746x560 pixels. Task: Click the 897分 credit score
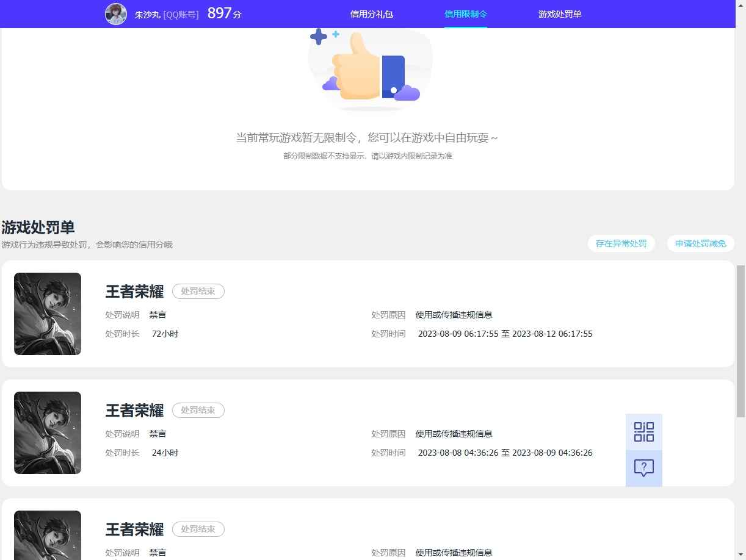[x=224, y=13]
